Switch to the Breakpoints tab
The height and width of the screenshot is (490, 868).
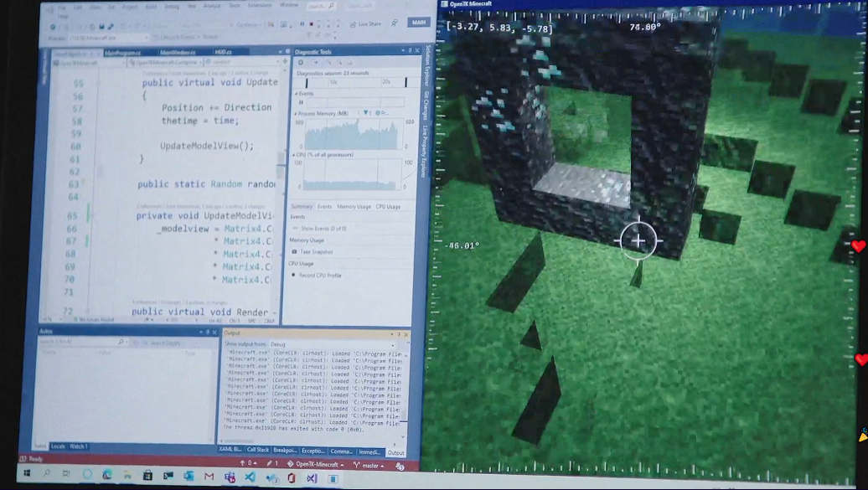click(285, 451)
